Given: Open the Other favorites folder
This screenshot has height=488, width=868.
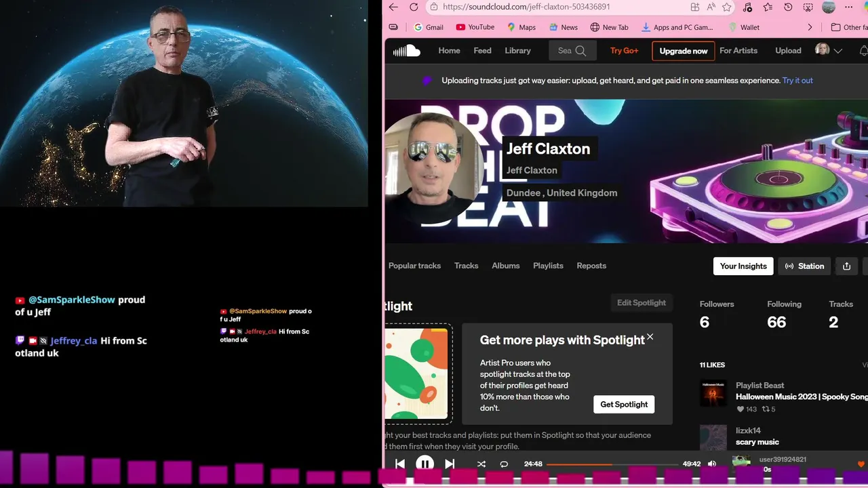Looking at the screenshot, I should point(850,27).
